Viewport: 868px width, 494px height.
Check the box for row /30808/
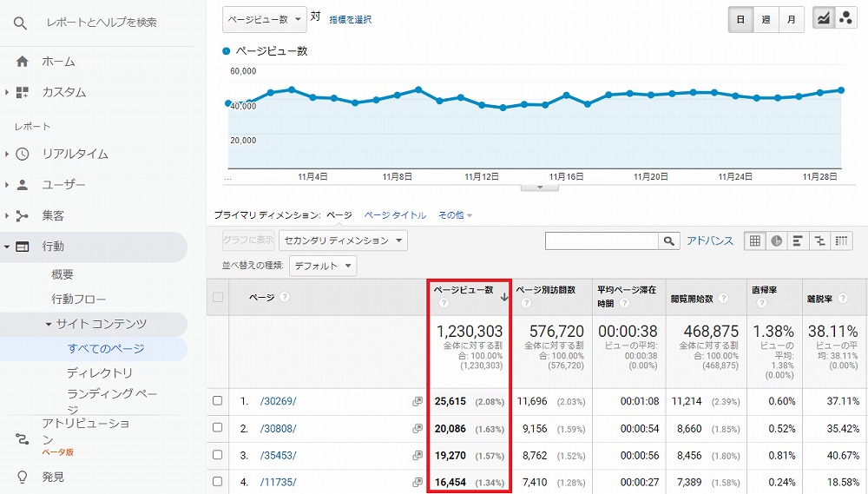(218, 427)
